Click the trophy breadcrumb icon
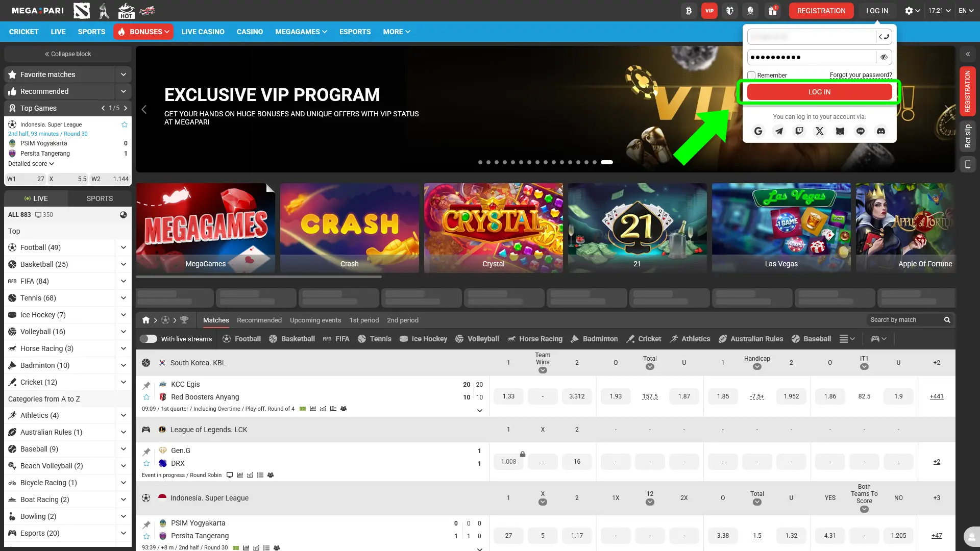 coord(184,320)
